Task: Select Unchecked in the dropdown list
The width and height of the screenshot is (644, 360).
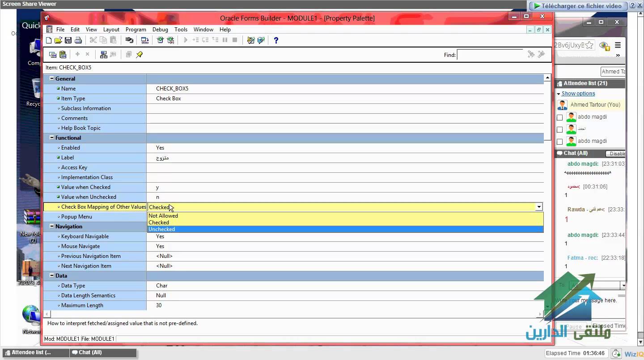Action: [x=345, y=229]
